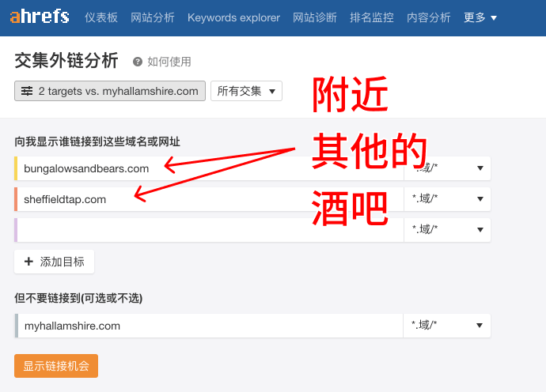Open the 仪表板 menu item
Viewport: 546px width, 392px height.
click(101, 17)
